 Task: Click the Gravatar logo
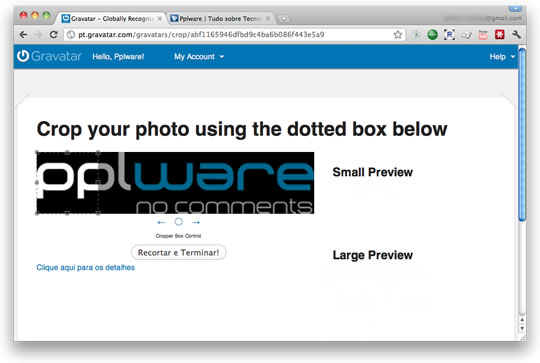pyautogui.click(x=49, y=56)
